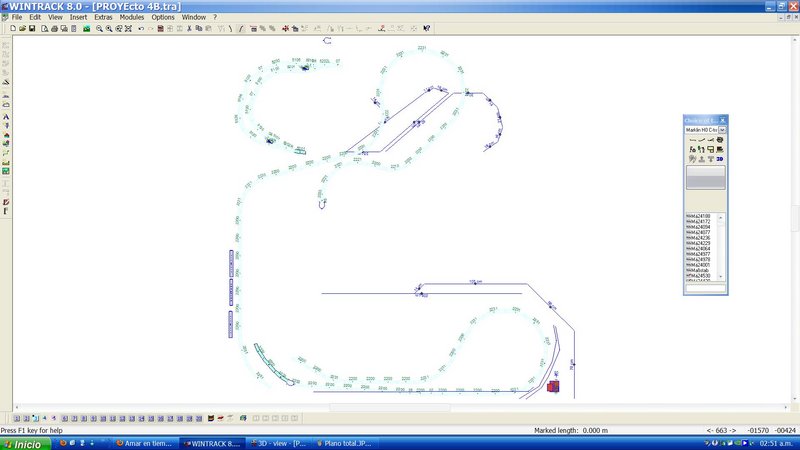Viewport: 800px width, 450px height.
Task: Click the Undo arrow icon
Action: 141,29
